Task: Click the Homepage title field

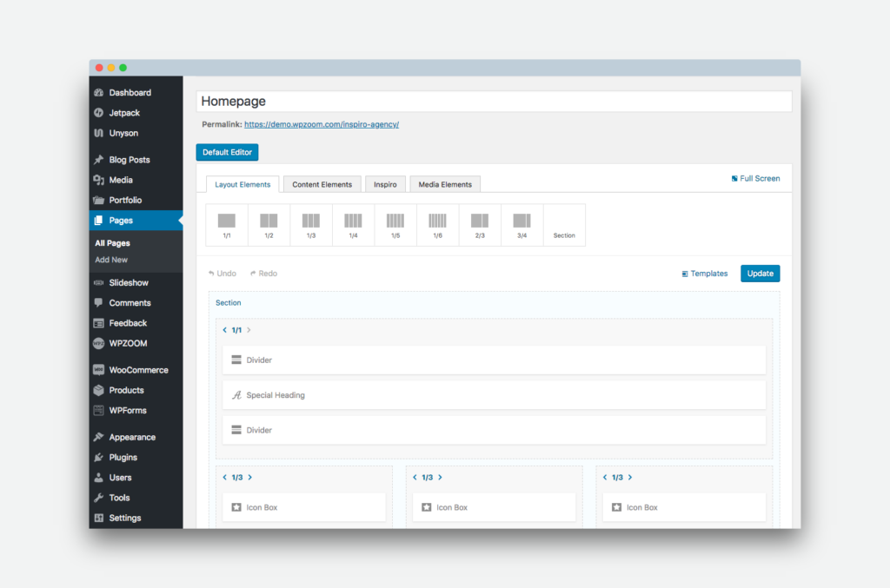Action: [x=494, y=101]
